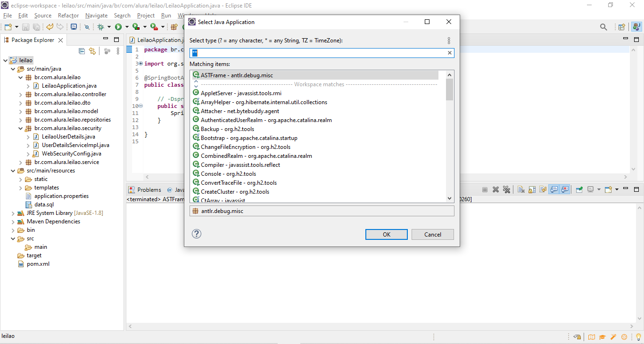Viewport: 644px width, 344px height.
Task: Click the dialog Help question mark icon
Action: tap(197, 234)
